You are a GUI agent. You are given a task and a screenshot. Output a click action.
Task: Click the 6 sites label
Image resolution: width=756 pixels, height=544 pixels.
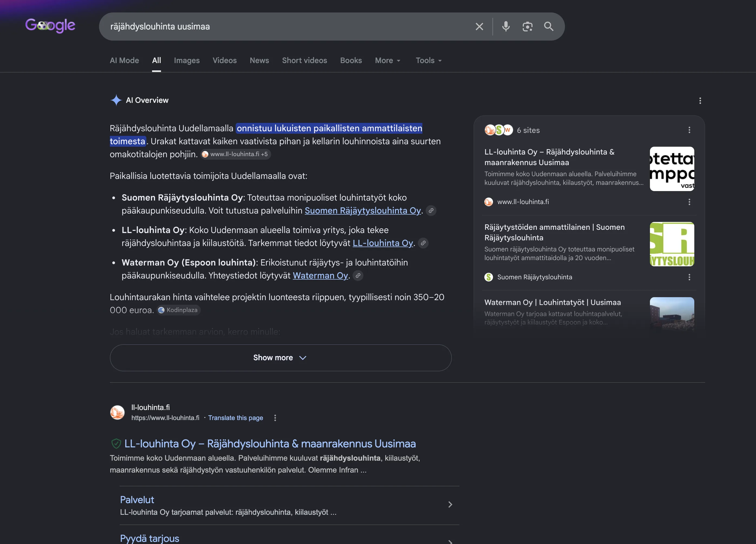point(528,130)
